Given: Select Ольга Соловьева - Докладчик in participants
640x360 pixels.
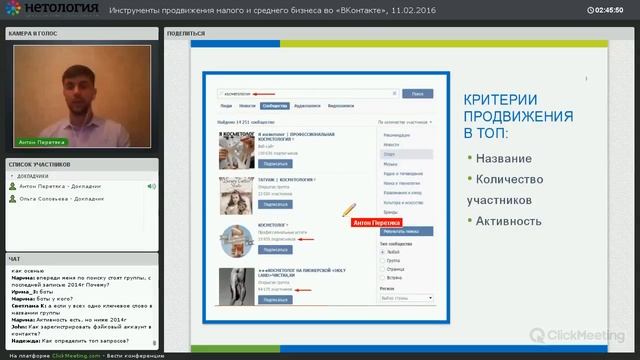Looking at the screenshot, I should pos(62,199).
